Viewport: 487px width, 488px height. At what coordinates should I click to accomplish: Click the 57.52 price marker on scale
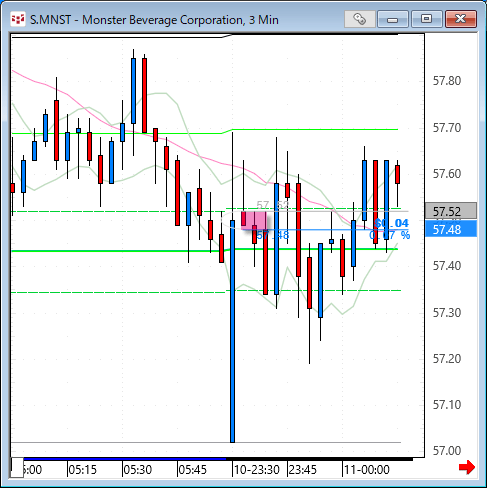click(451, 211)
